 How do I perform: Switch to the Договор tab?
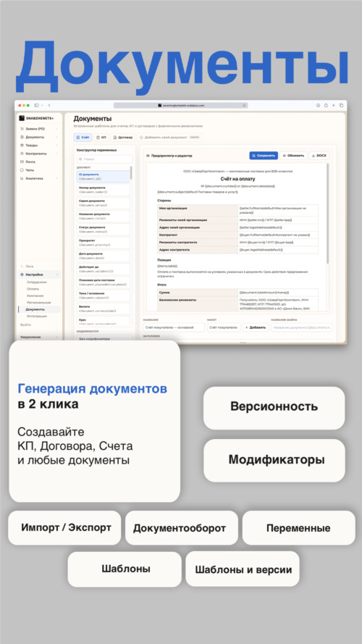[x=123, y=138]
